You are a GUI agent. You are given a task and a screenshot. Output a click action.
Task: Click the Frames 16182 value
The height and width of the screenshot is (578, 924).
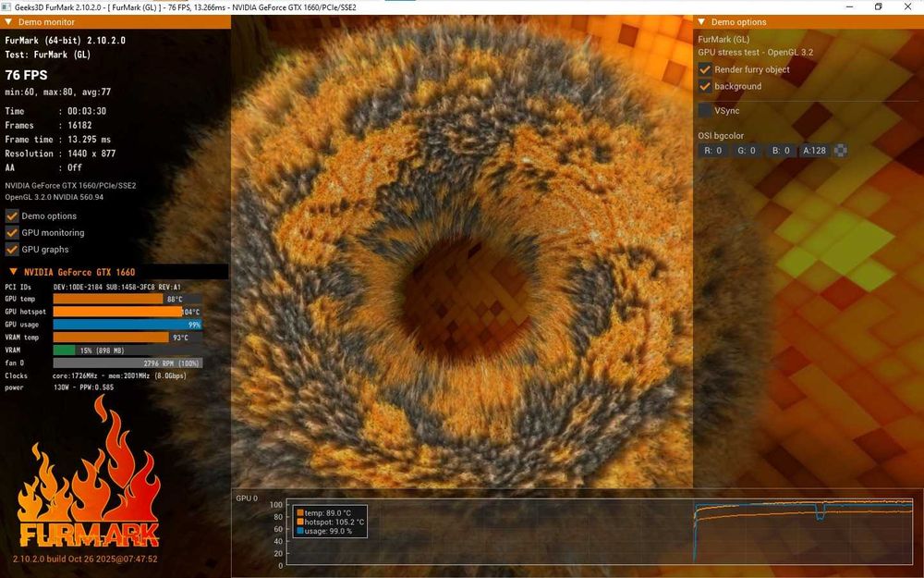click(79, 125)
